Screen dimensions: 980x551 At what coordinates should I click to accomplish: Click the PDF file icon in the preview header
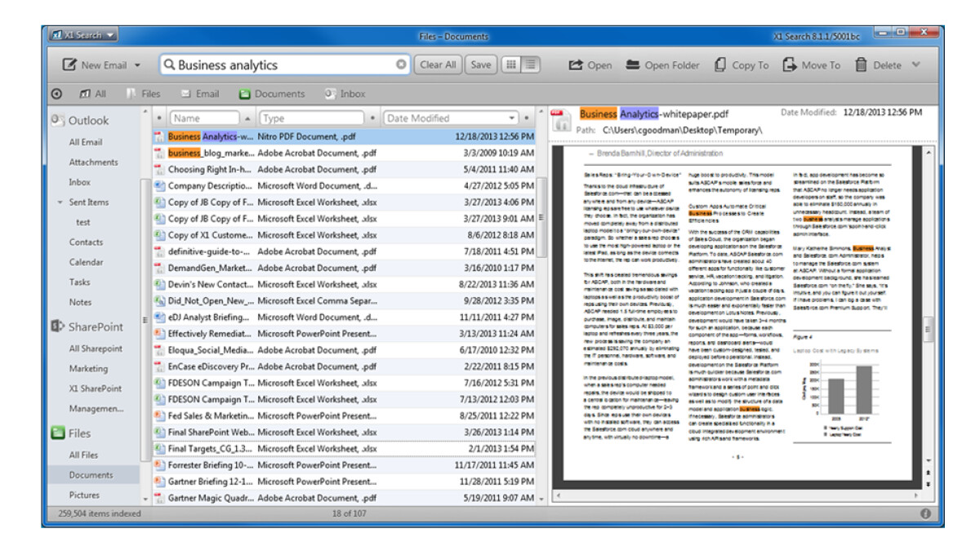562,119
